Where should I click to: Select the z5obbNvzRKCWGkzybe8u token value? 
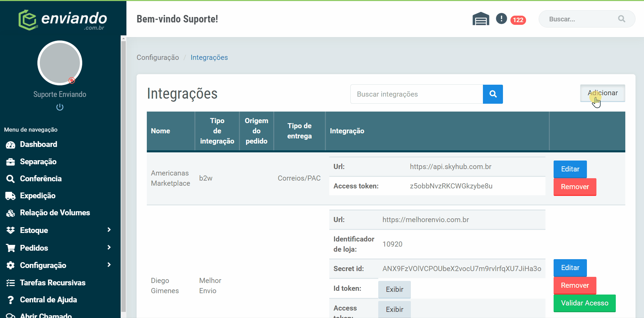click(x=451, y=186)
